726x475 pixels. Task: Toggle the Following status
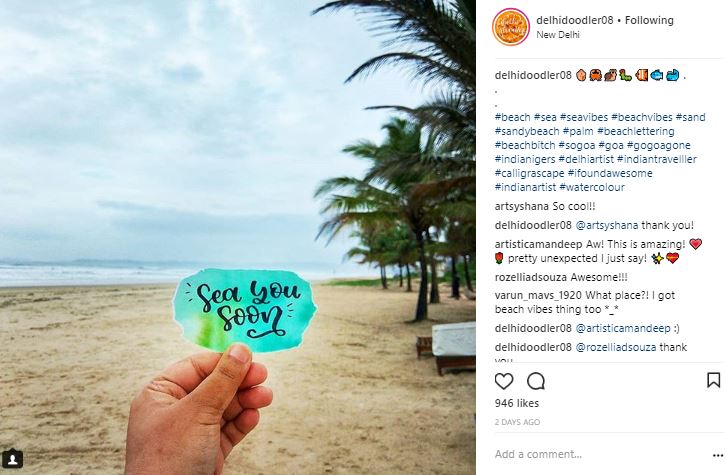pos(649,20)
